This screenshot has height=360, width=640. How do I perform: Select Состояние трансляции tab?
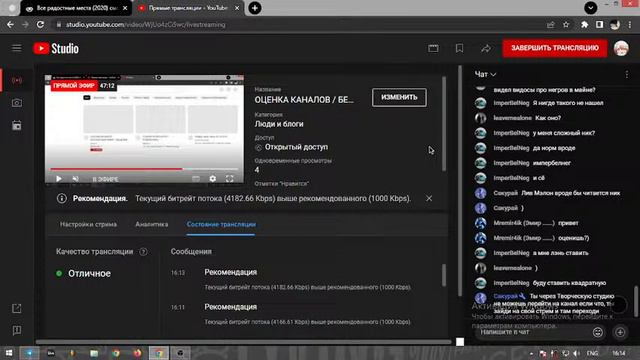[221, 224]
